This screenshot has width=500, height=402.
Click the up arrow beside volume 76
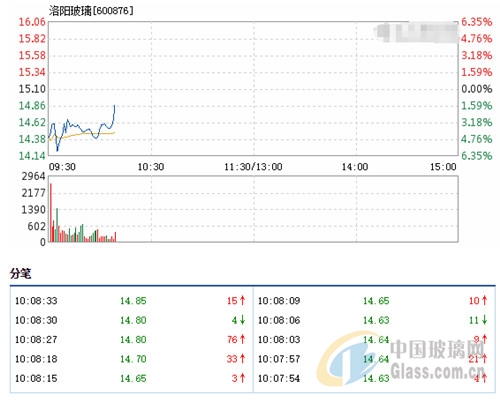coord(242,339)
